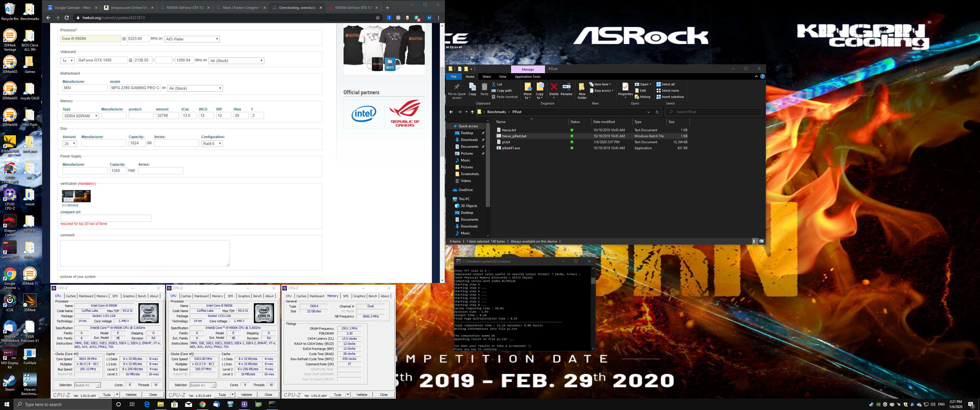Click Invert selection in Explorer ribbon
This screenshot has height=410, width=980.
click(670, 97)
